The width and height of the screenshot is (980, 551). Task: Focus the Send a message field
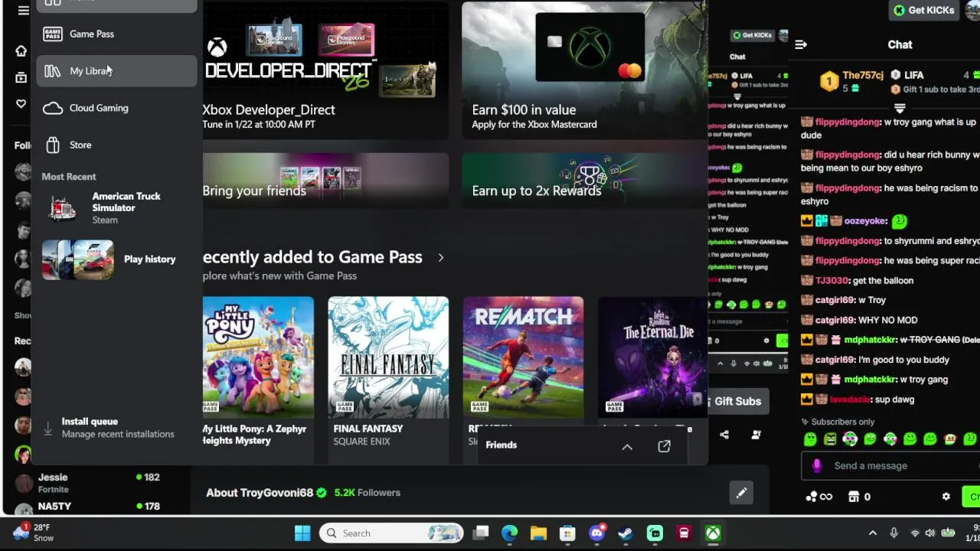pos(890,465)
